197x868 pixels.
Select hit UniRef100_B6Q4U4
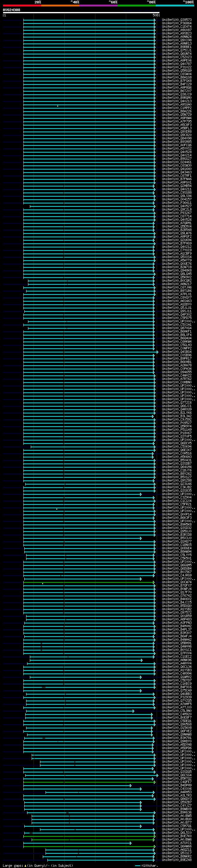click(177, 338)
